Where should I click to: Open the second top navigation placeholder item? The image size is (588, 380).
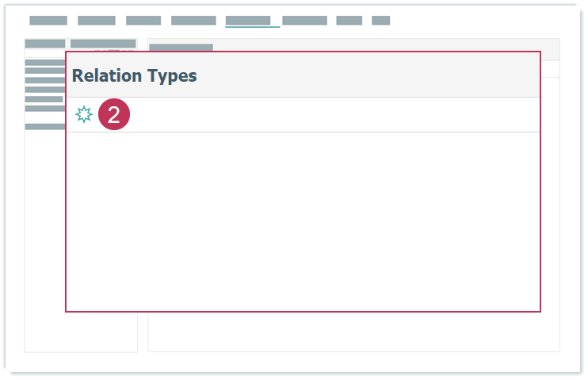[x=97, y=21]
